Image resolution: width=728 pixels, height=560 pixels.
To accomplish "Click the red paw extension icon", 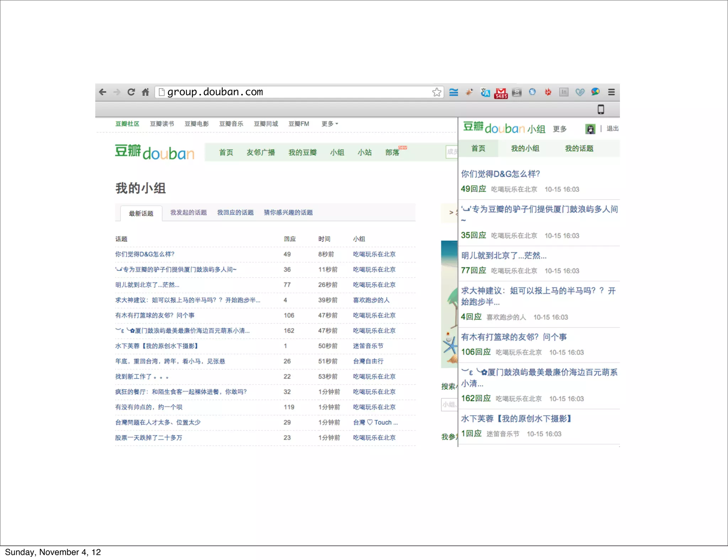I will tap(548, 92).
